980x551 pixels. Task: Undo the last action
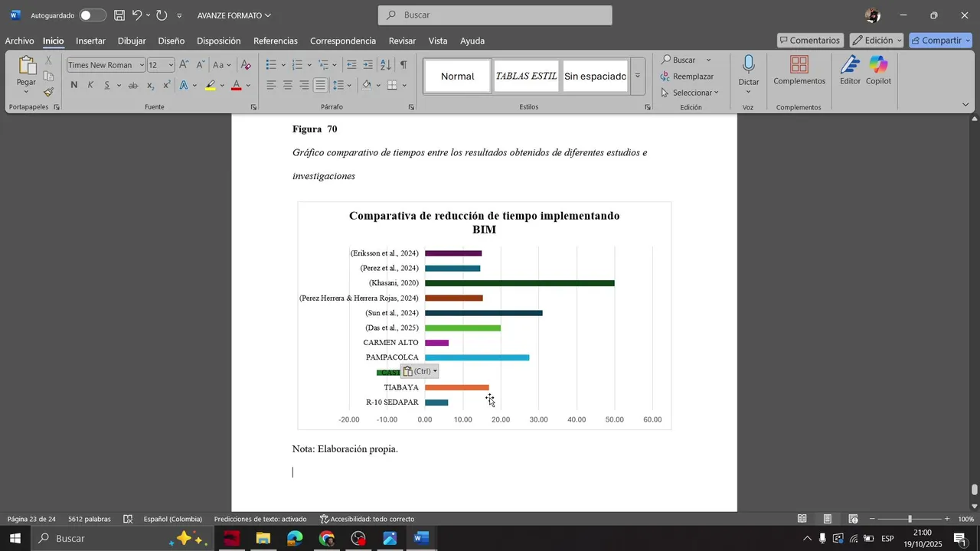click(x=137, y=15)
